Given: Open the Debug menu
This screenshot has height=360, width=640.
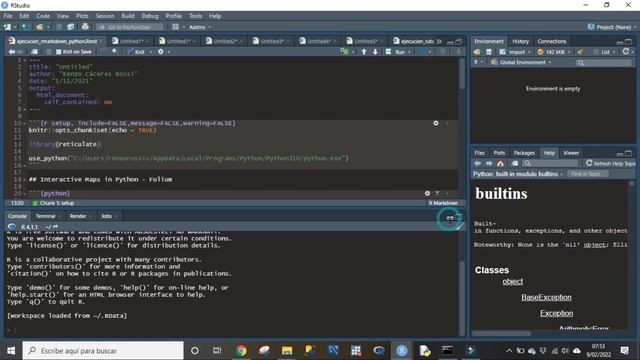Looking at the screenshot, I should tap(150, 16).
